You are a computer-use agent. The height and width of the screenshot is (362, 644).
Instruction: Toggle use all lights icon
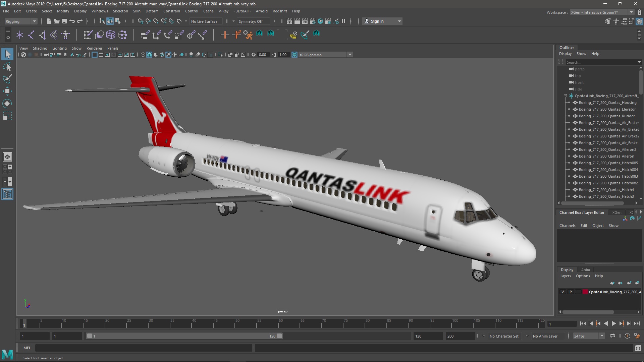(x=175, y=55)
